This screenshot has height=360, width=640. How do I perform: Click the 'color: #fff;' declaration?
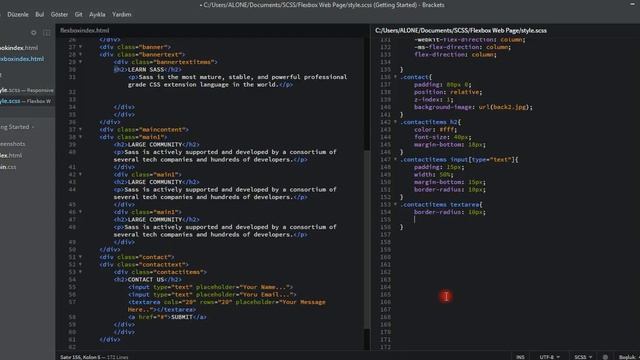click(435, 129)
